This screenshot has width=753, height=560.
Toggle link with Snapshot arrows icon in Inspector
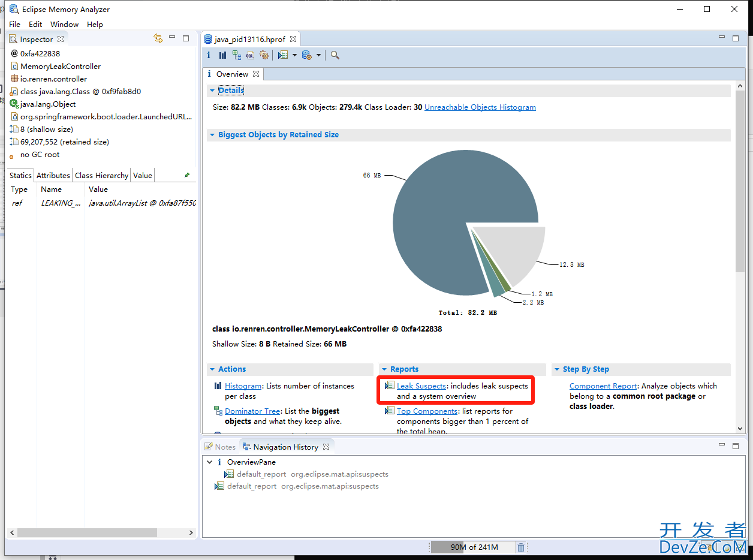(158, 38)
